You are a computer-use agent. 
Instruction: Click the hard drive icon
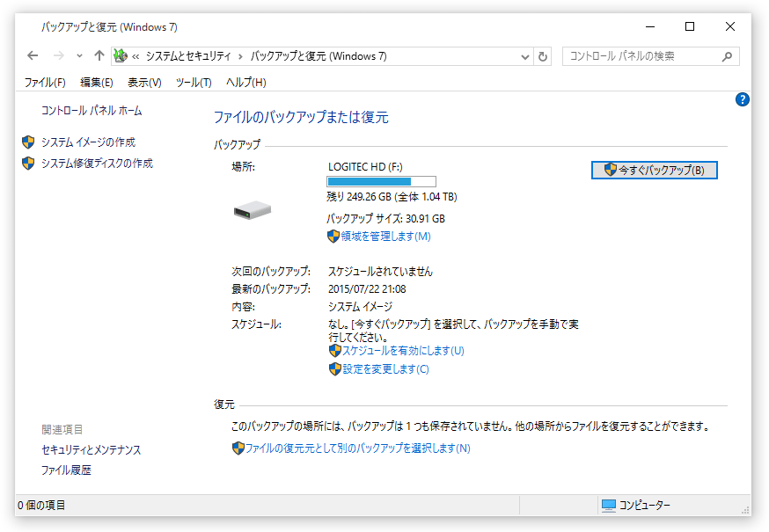pyautogui.click(x=253, y=210)
